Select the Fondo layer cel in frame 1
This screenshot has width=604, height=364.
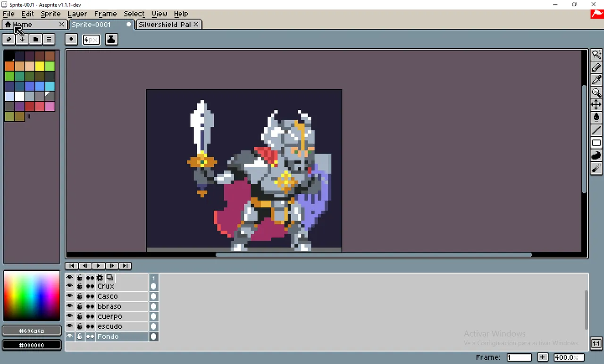pyautogui.click(x=153, y=336)
